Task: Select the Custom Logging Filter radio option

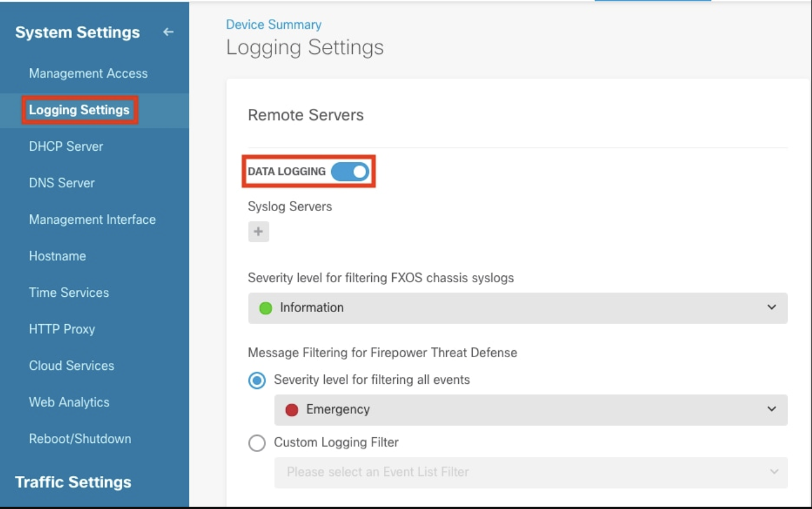Action: (x=257, y=443)
